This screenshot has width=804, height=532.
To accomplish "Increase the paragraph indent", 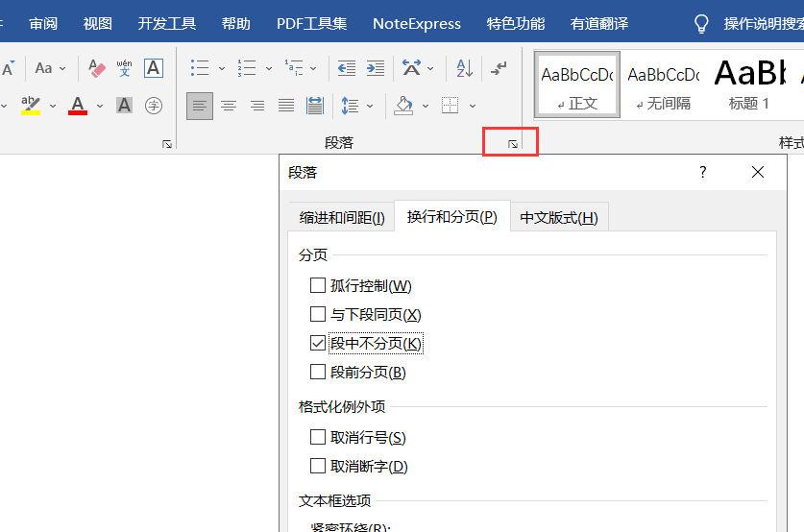I will tap(376, 68).
